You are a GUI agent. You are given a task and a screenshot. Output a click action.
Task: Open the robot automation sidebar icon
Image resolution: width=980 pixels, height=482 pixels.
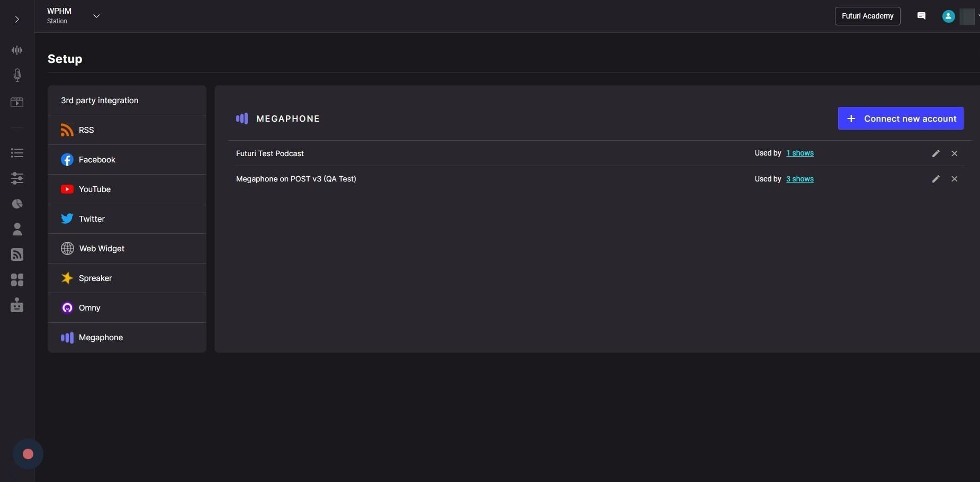[x=17, y=305]
